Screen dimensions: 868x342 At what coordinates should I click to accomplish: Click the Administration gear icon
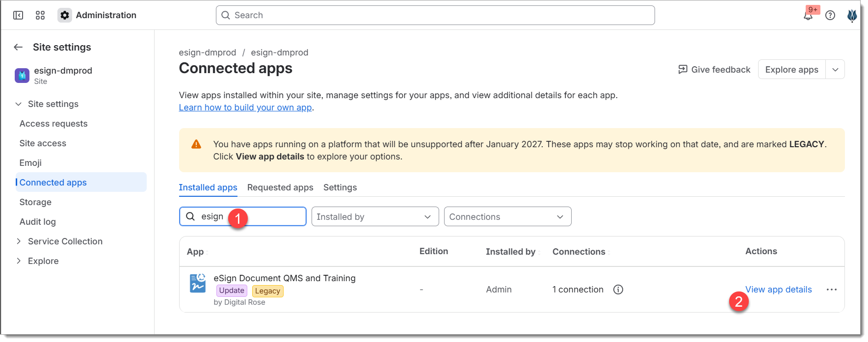pyautogui.click(x=65, y=15)
